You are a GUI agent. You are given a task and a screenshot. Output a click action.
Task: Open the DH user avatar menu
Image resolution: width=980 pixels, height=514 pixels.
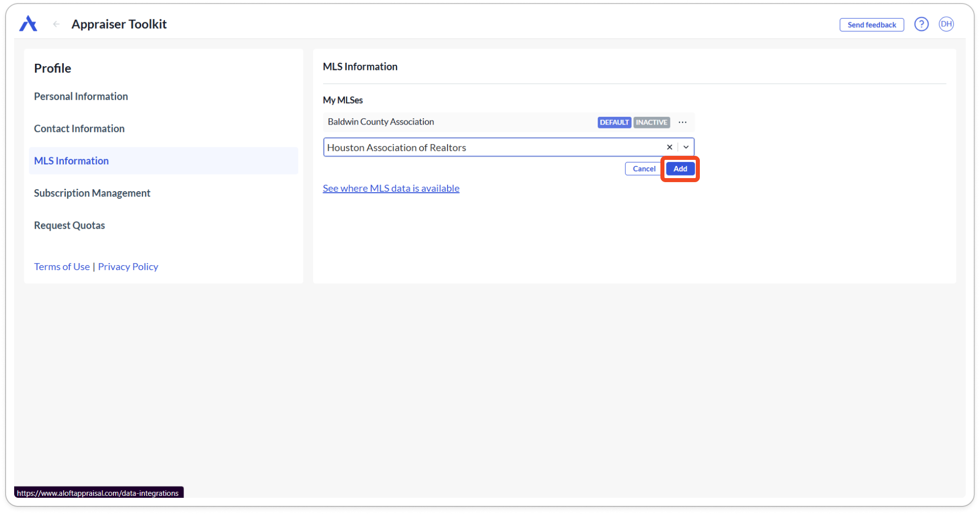(946, 24)
